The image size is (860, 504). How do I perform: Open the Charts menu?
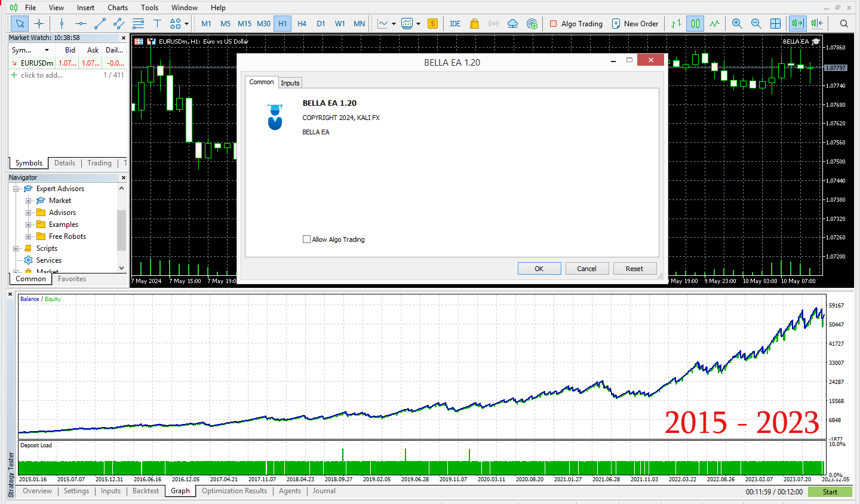click(x=118, y=8)
